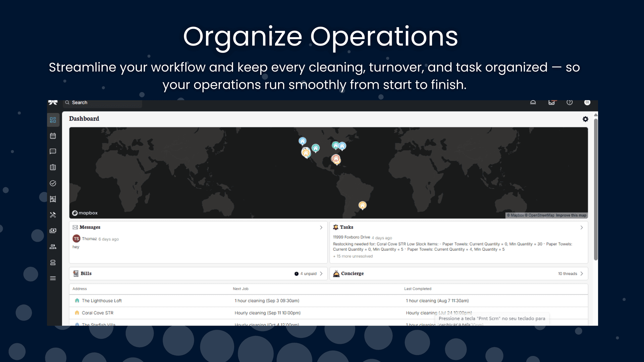Open the Dashboard tab heading

[84, 119]
